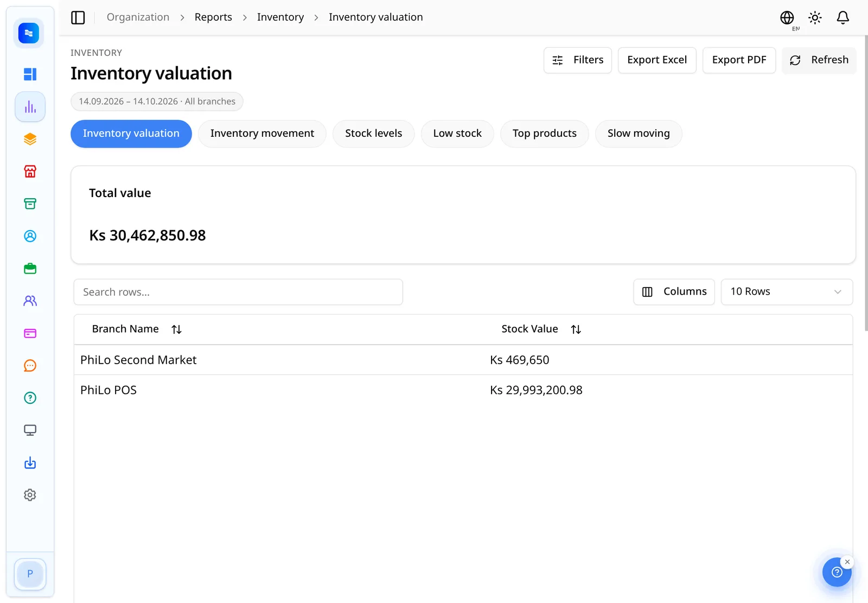Click Export Excel

(657, 60)
